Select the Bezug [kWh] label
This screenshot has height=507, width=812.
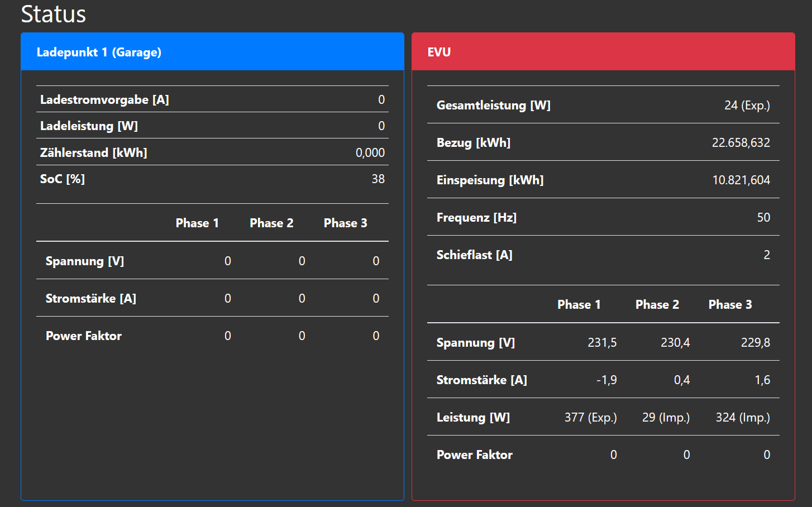474,142
